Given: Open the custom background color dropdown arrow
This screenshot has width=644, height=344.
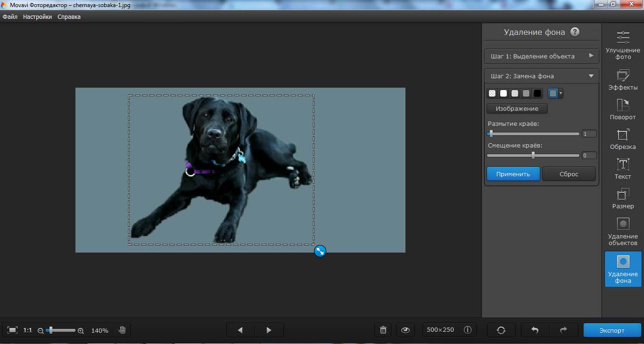Looking at the screenshot, I should pos(560,93).
